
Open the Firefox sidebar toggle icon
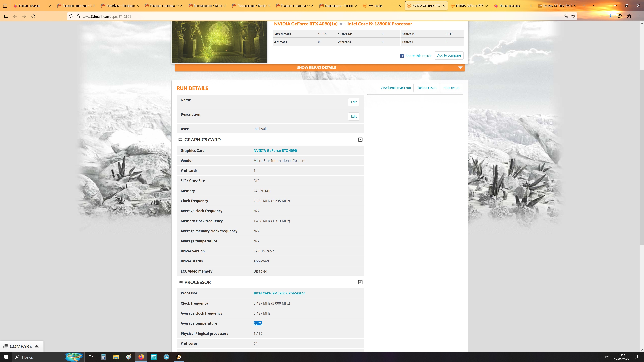click(x=6, y=16)
